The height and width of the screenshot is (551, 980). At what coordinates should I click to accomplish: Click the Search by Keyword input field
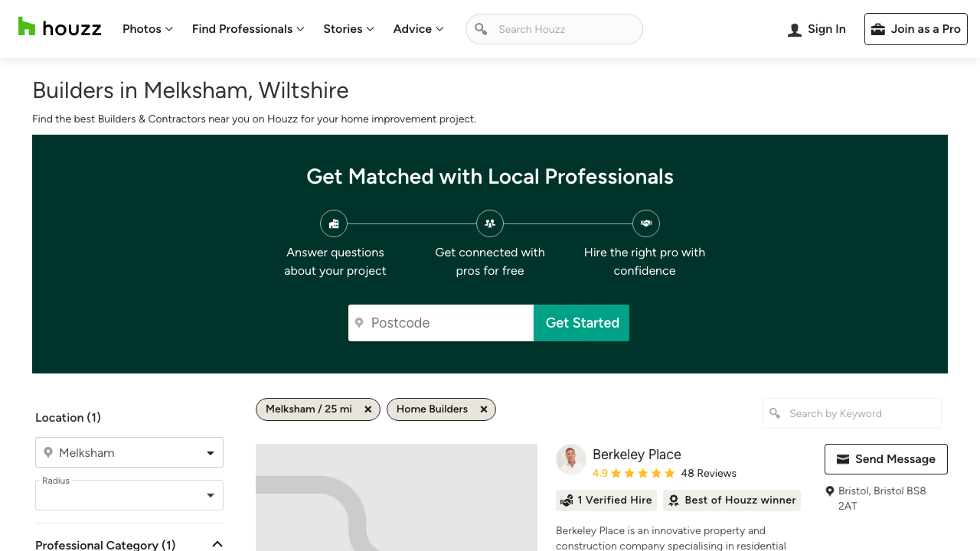tap(851, 412)
